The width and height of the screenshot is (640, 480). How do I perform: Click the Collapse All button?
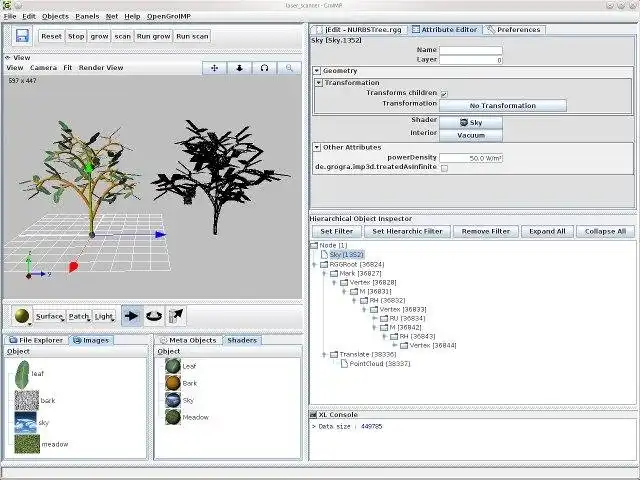tap(605, 231)
